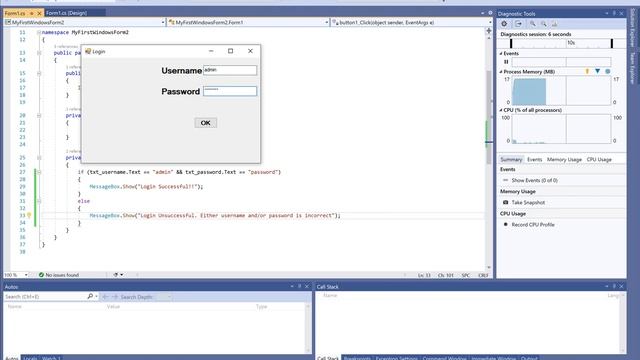Screen dimensions: 640x360
Task: Close the Call Stack panel
Action: point(621,287)
